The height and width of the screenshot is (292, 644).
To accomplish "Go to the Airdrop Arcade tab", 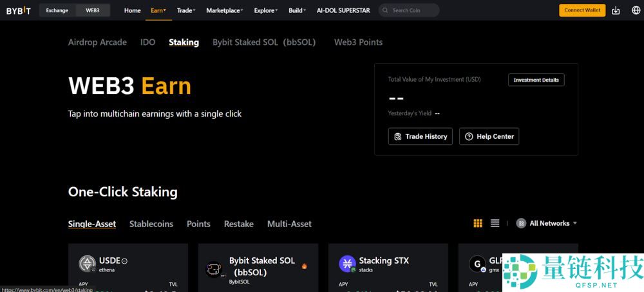I will [97, 42].
